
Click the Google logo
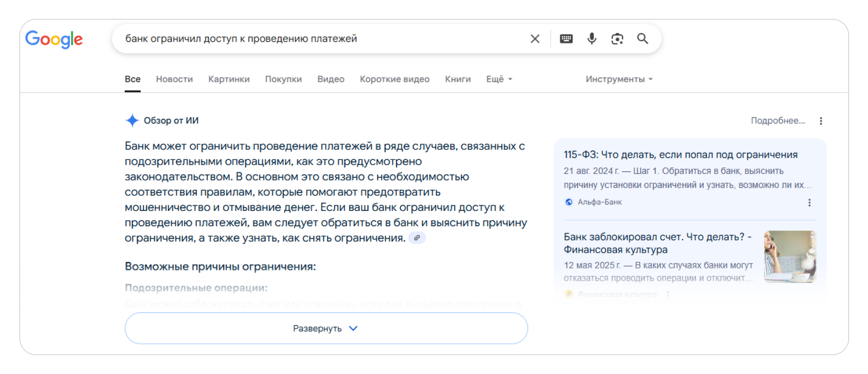[54, 39]
